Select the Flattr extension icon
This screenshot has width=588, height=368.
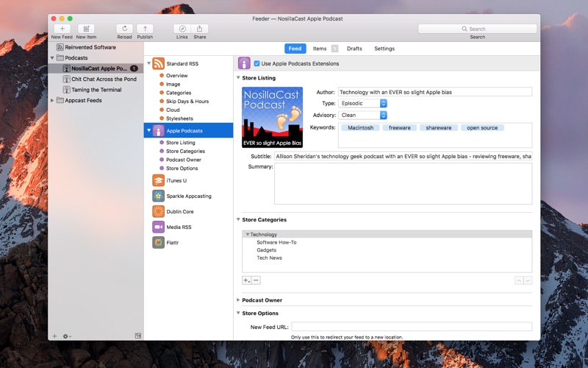click(x=158, y=242)
